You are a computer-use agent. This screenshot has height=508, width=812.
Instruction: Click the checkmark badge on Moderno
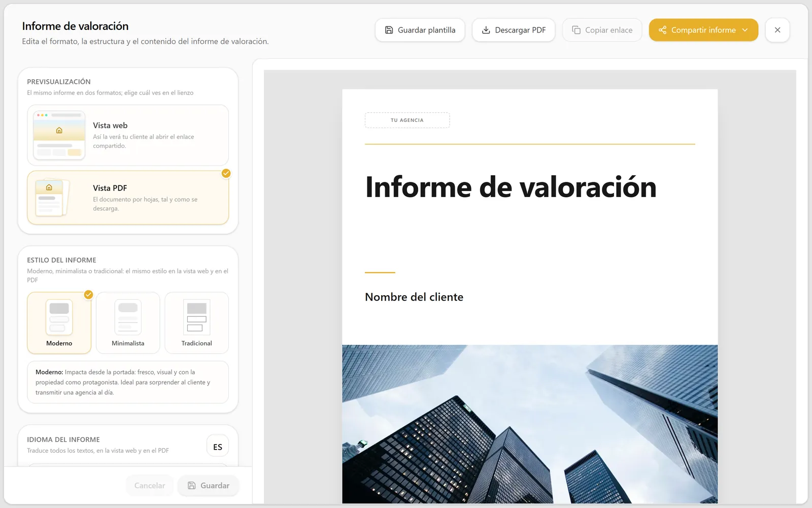click(x=88, y=295)
